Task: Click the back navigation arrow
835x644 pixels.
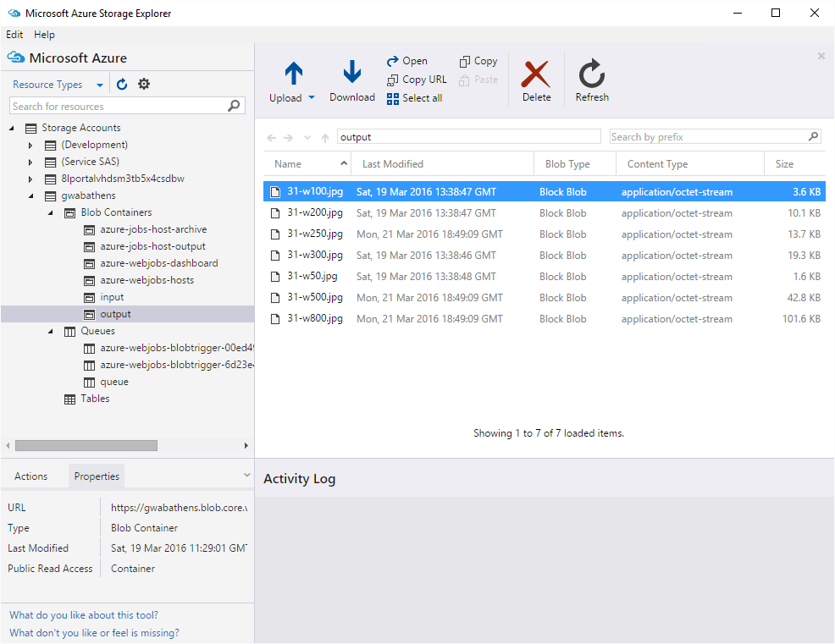Action: coord(272,138)
